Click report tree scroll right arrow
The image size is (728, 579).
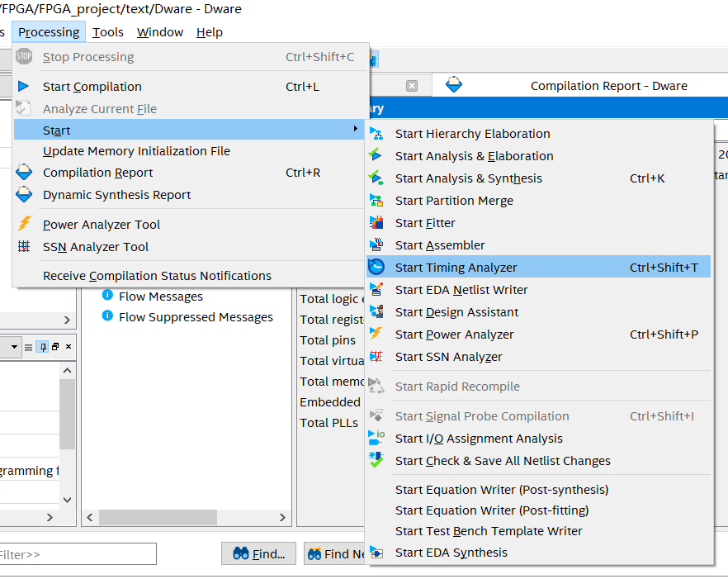[281, 517]
